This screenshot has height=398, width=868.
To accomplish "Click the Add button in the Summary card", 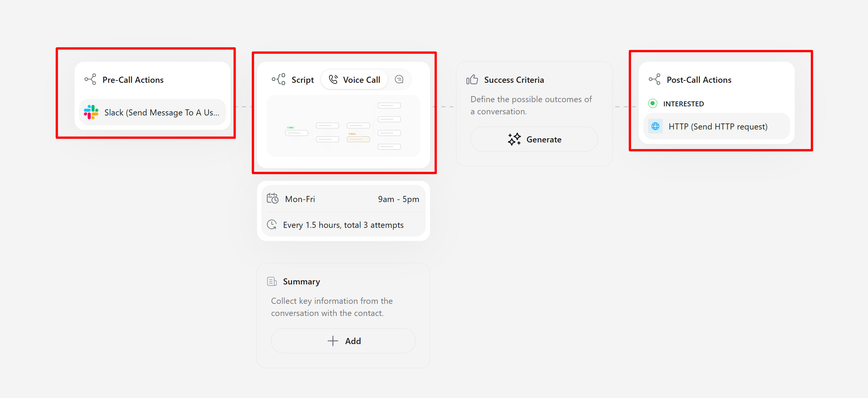I will point(342,341).
